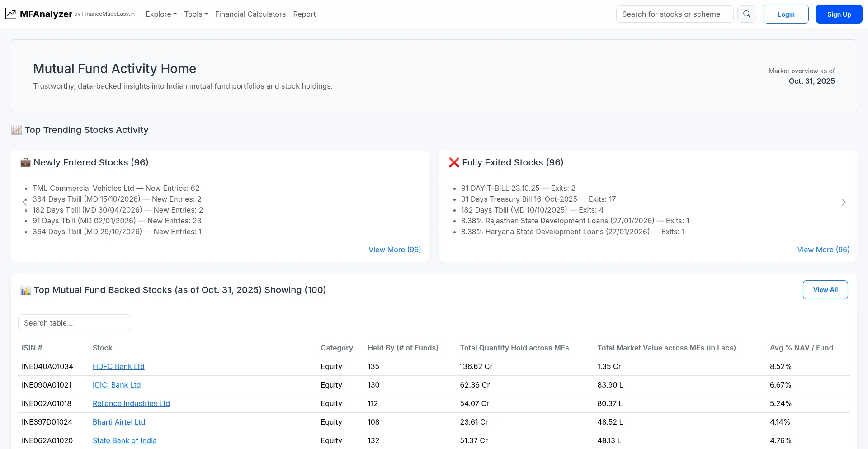Go to next trending stocks slide

coord(843,202)
